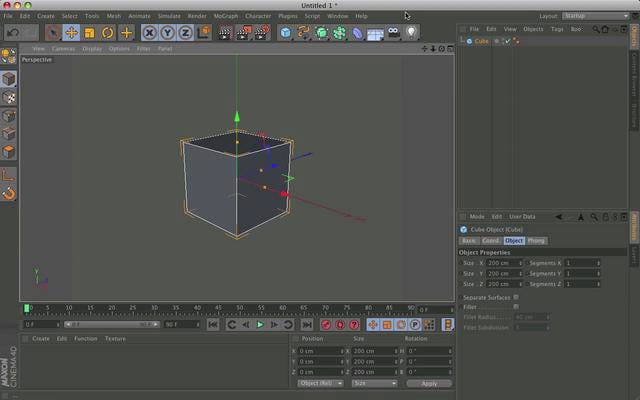
Task: Select the Rotate tool
Action: click(108, 33)
